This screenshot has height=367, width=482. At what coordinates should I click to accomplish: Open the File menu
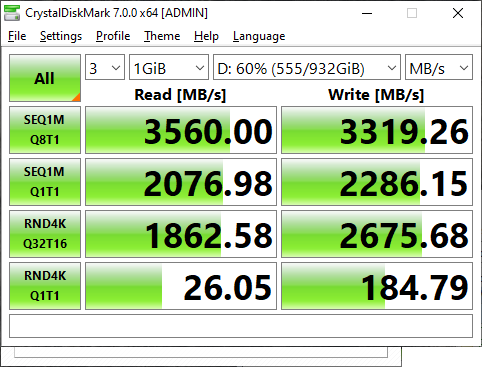(x=17, y=36)
